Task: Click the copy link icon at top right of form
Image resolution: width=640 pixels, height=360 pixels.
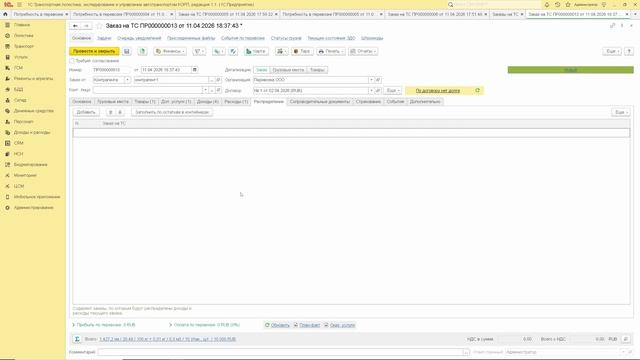Action: pos(612,26)
